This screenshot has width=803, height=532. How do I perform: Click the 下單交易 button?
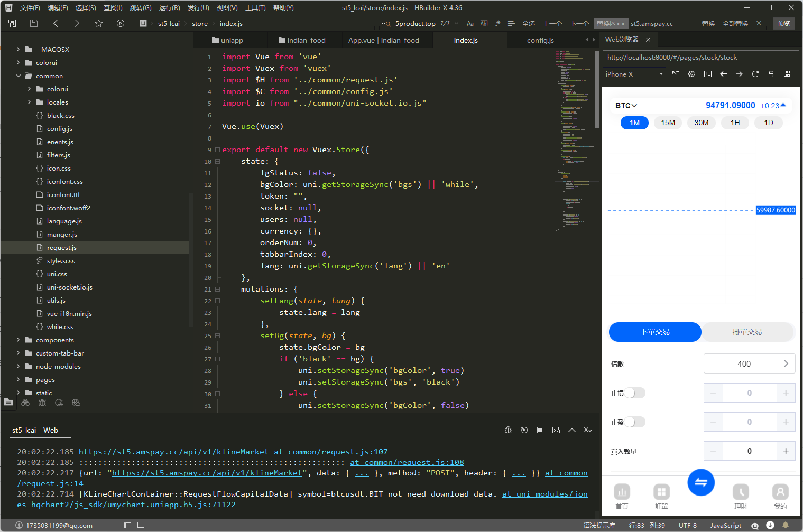655,332
